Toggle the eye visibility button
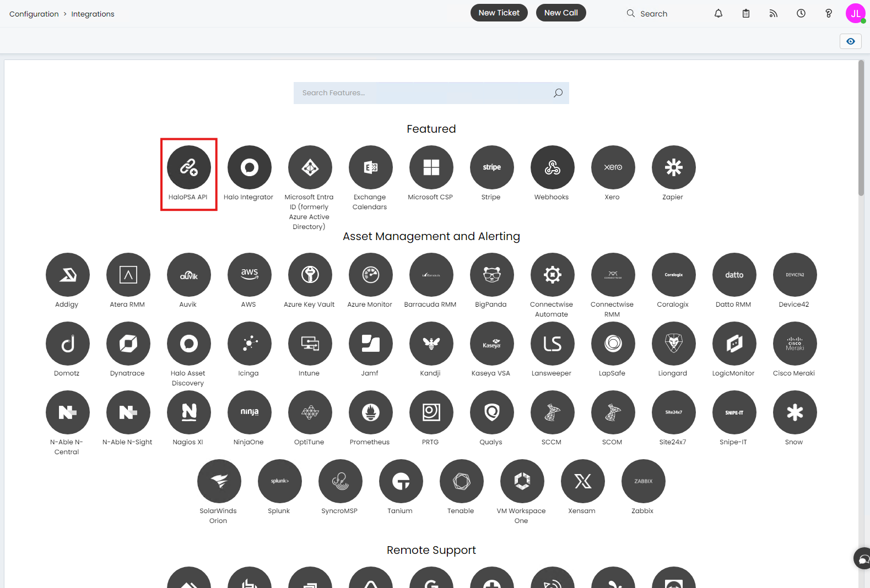870x588 pixels. pyautogui.click(x=850, y=41)
